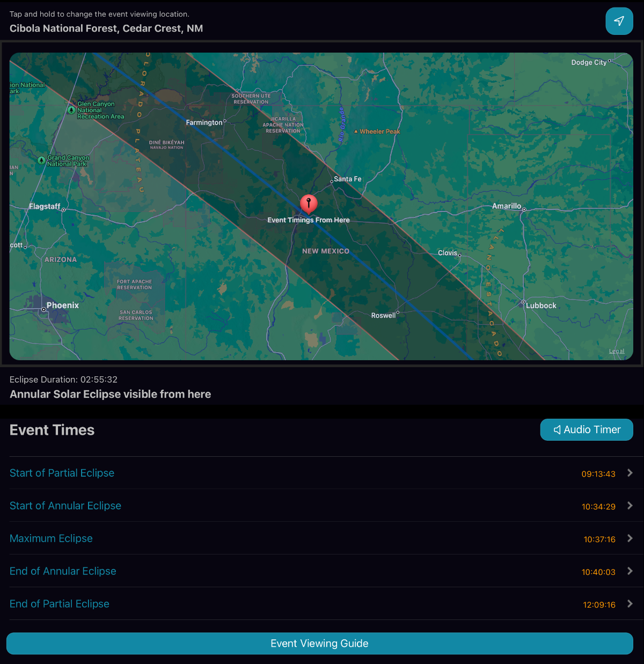Open the map's Legal link
This screenshot has width=644, height=664.
[616, 351]
